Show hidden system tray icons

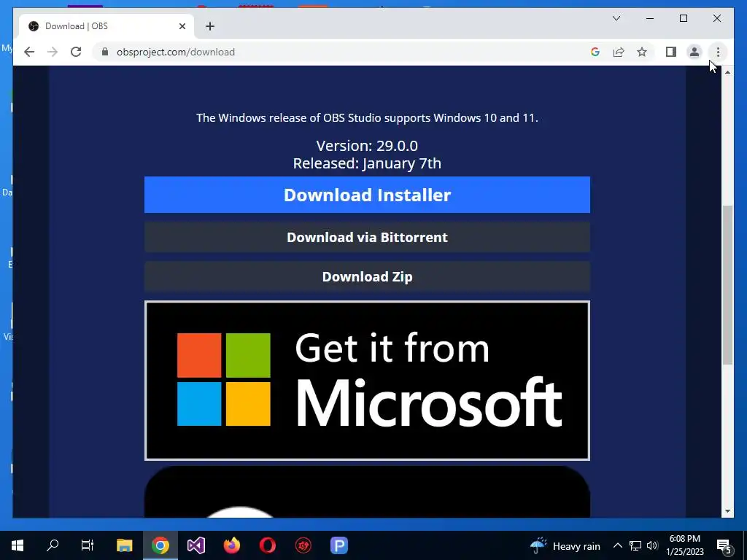tap(617, 545)
